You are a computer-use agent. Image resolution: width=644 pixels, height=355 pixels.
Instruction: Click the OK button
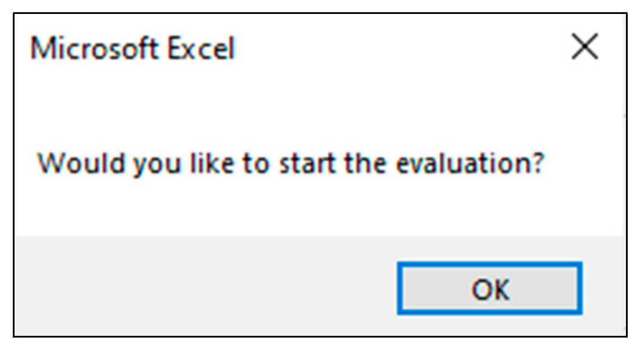489,289
